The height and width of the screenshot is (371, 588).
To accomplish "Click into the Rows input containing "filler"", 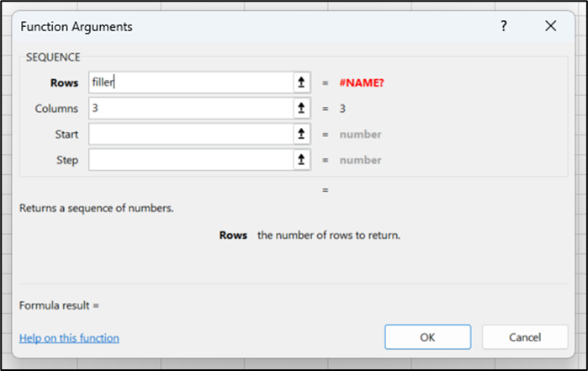I will (189, 82).
